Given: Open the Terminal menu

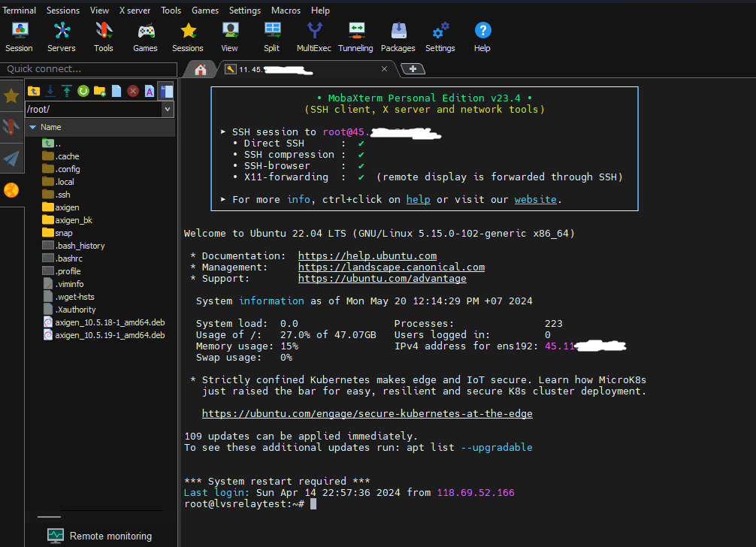Looking at the screenshot, I should coord(20,10).
